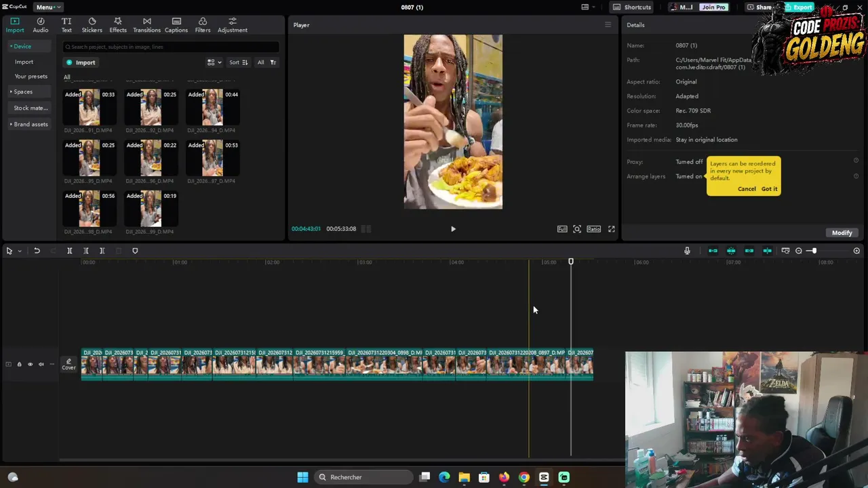The image size is (868, 488).
Task: Add a timeline marker with shield icon
Action: (x=135, y=251)
